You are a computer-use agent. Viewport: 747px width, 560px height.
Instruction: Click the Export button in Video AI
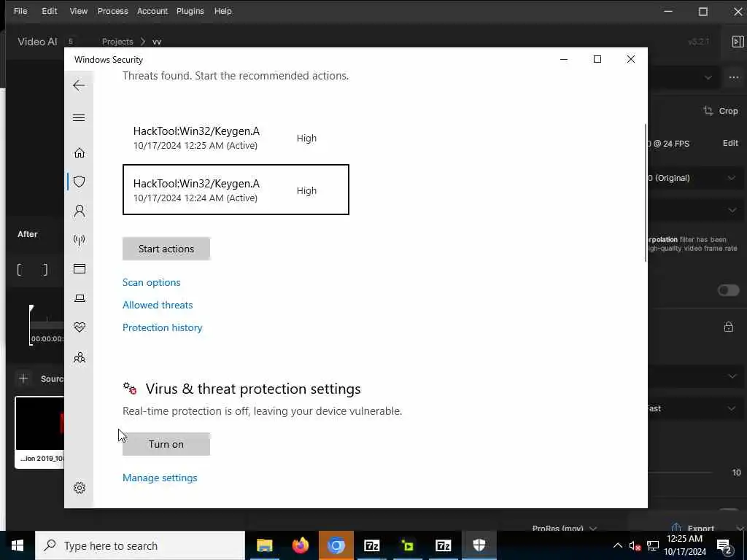(693, 528)
